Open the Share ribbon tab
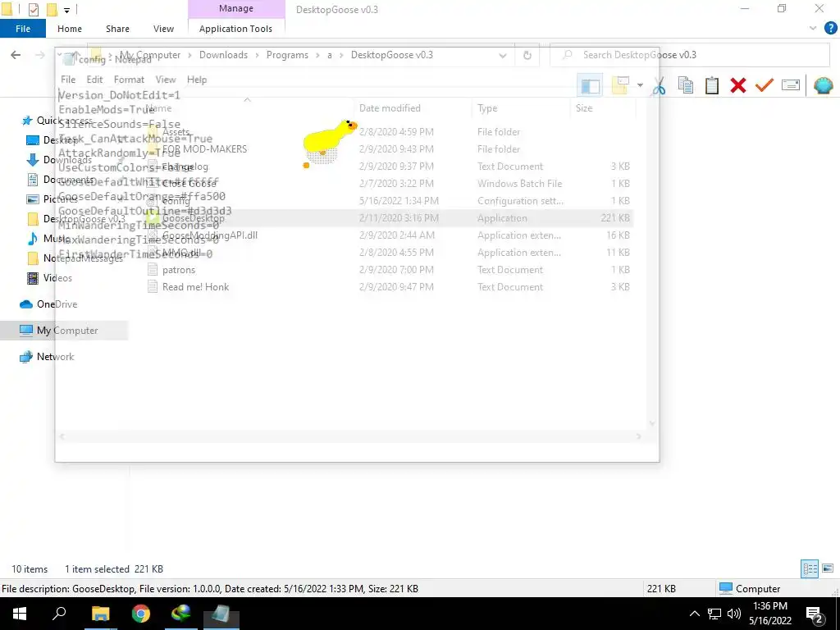Viewport: 840px width, 630px height. pyautogui.click(x=117, y=29)
